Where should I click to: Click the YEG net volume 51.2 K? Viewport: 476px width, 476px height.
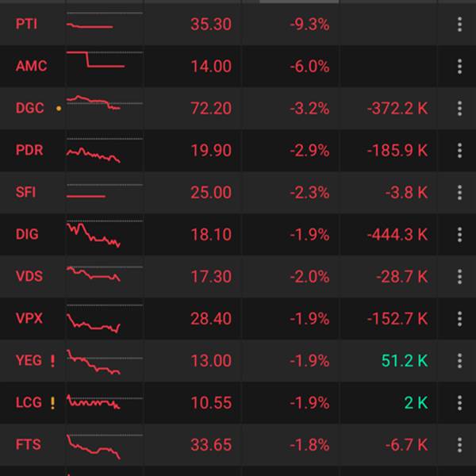pos(404,361)
